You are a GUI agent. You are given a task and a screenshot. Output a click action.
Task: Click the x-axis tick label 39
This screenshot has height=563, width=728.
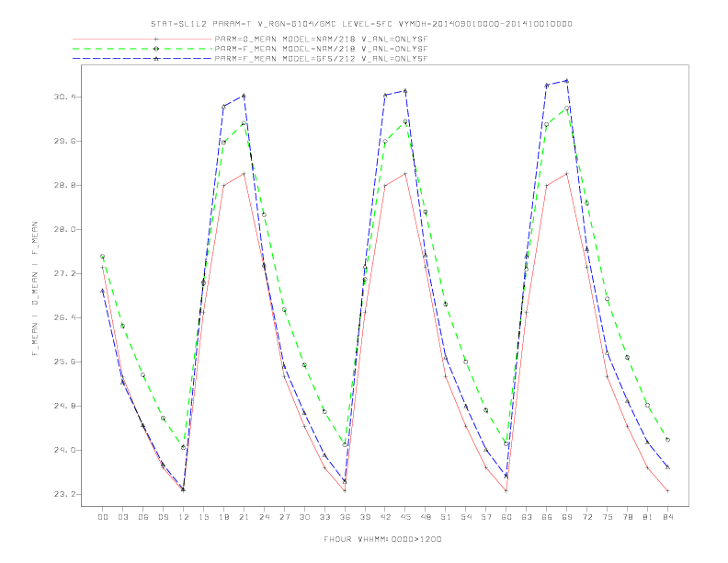pos(365,517)
